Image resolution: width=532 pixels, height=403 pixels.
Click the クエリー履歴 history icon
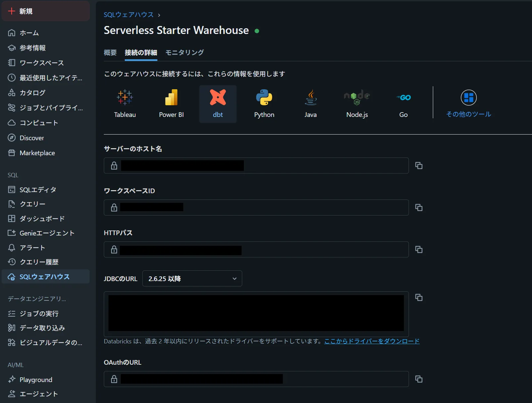point(12,262)
